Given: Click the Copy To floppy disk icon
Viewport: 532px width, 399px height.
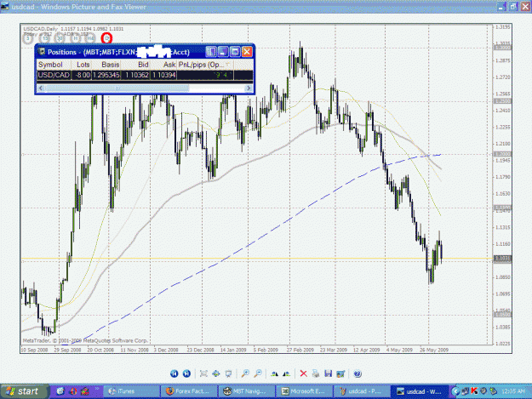Looking at the screenshot, I should 328,373.
